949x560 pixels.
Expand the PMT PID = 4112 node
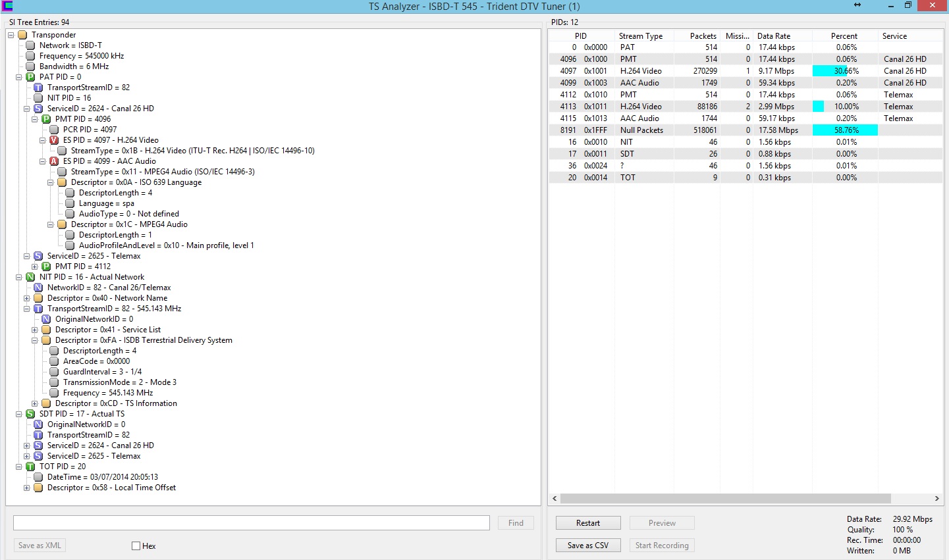click(35, 267)
